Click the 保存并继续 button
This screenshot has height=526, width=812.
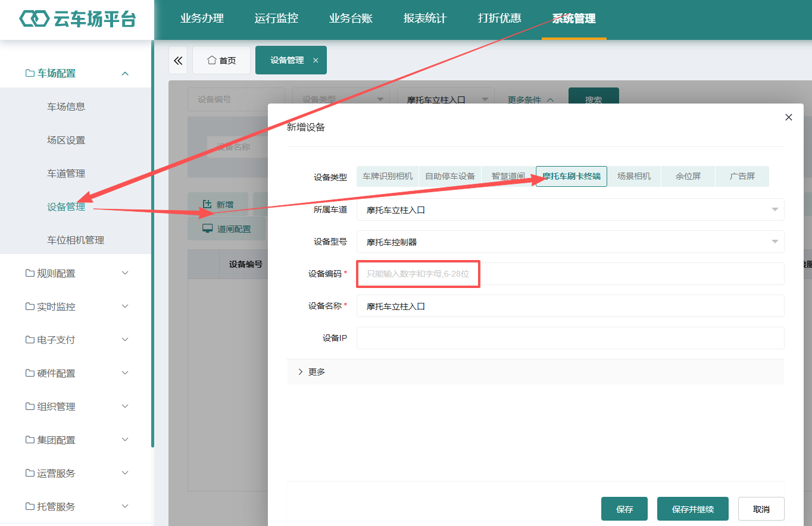point(693,509)
